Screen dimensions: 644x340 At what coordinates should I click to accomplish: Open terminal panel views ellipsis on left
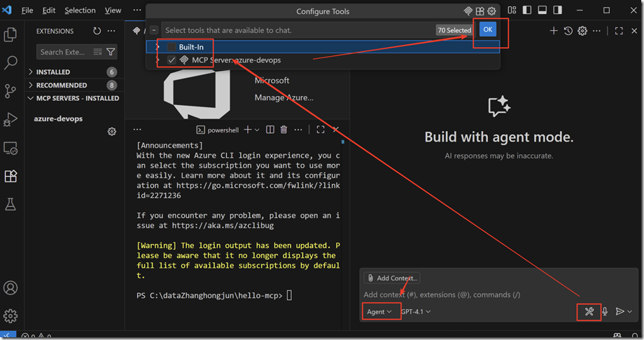pyautogui.click(x=137, y=130)
